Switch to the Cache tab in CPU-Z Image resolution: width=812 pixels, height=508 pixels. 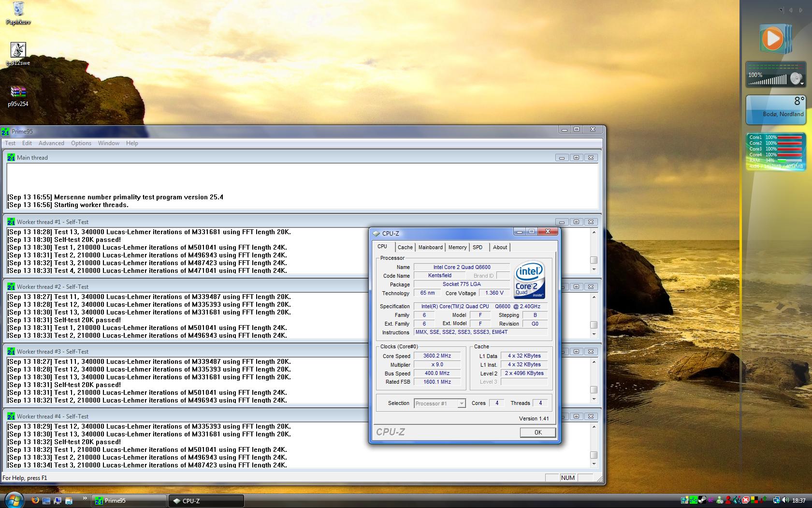pos(405,247)
